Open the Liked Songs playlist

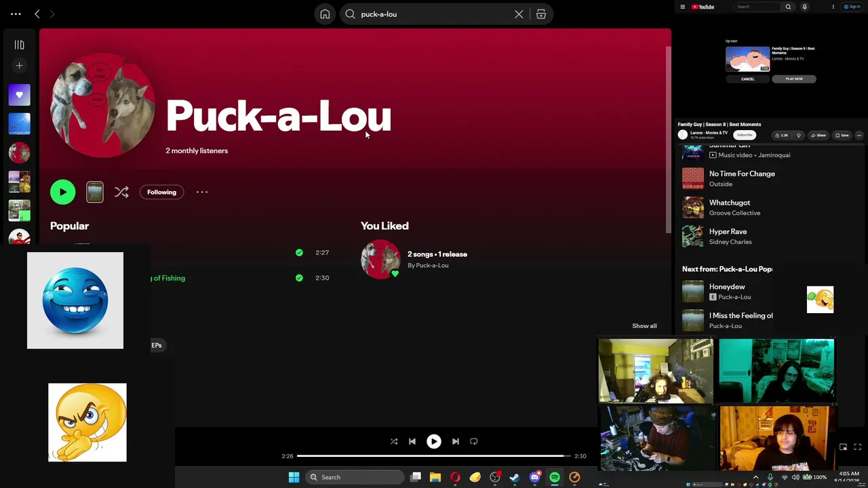(19, 95)
